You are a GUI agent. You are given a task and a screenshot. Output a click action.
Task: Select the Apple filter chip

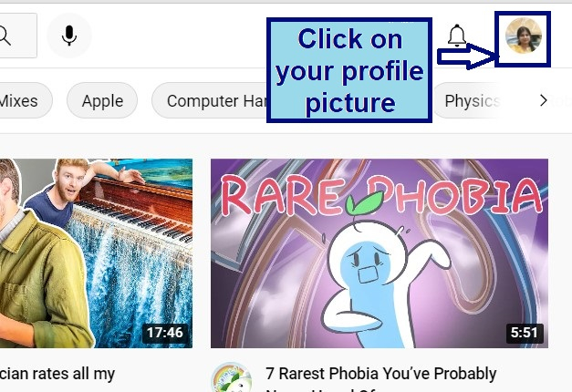tap(102, 100)
